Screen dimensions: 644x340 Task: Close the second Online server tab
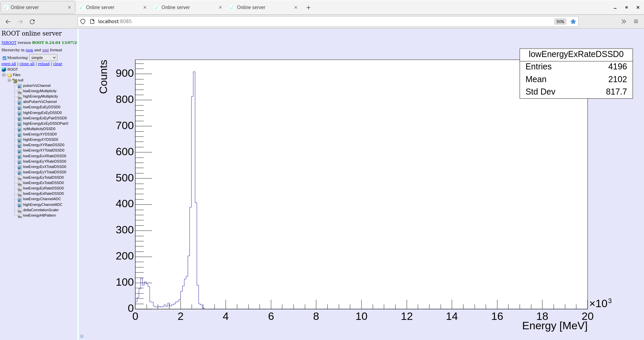[x=145, y=7]
